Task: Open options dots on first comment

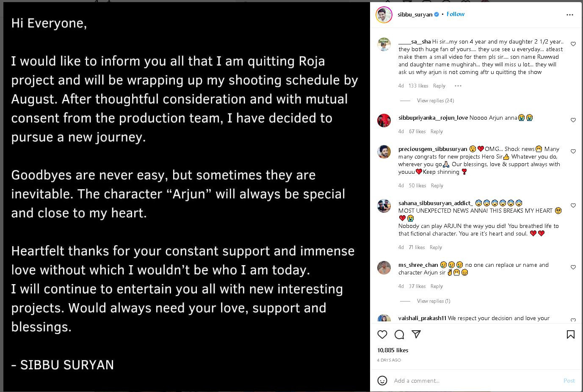Action: tap(458, 86)
